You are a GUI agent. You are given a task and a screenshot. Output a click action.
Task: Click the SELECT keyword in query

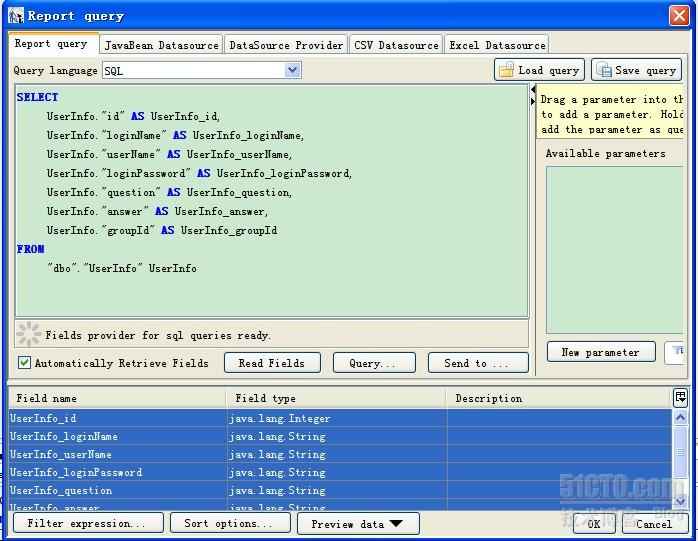pyautogui.click(x=37, y=97)
